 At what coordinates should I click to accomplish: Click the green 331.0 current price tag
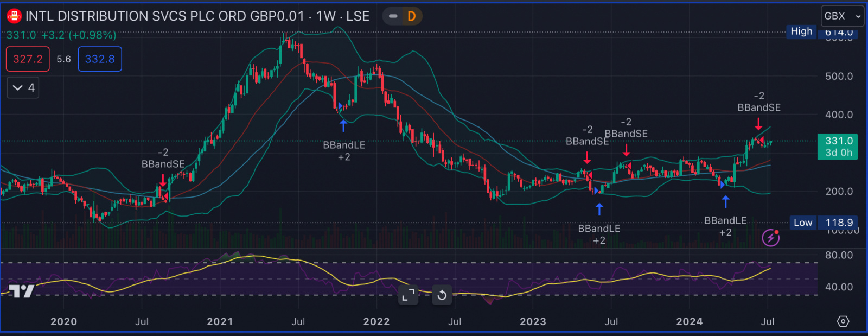click(838, 147)
